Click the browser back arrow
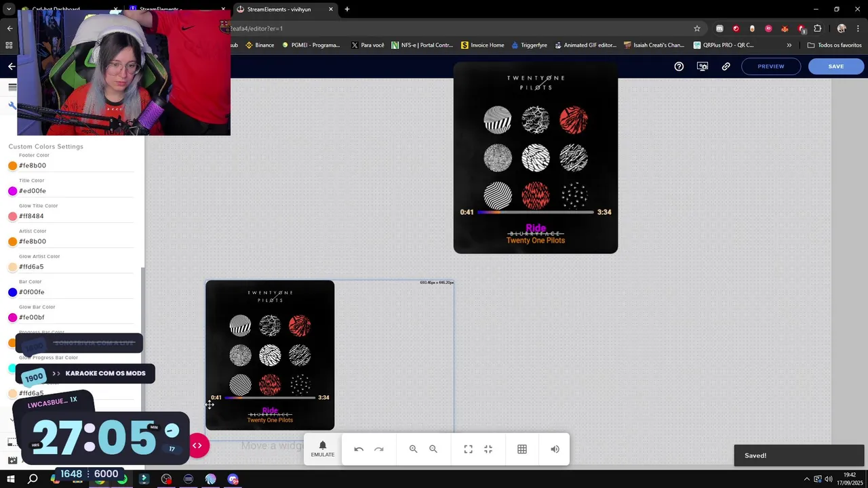868x488 pixels. [x=9, y=28]
